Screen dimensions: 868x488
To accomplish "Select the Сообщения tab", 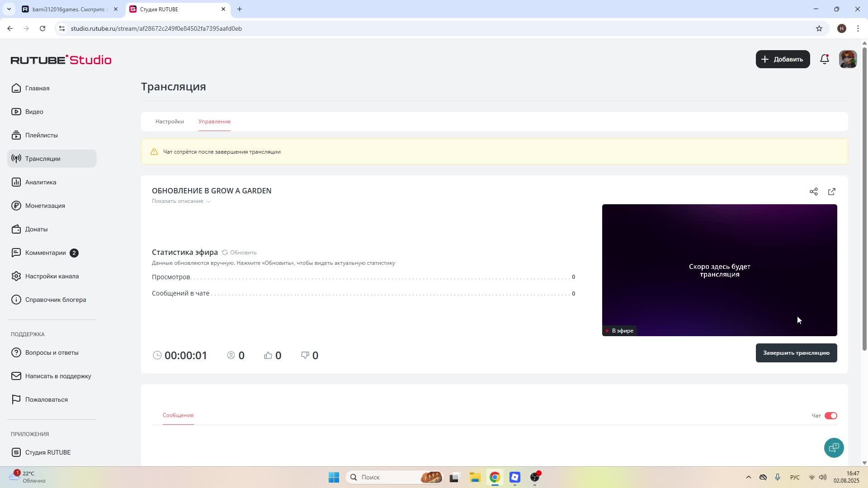I will point(178,415).
